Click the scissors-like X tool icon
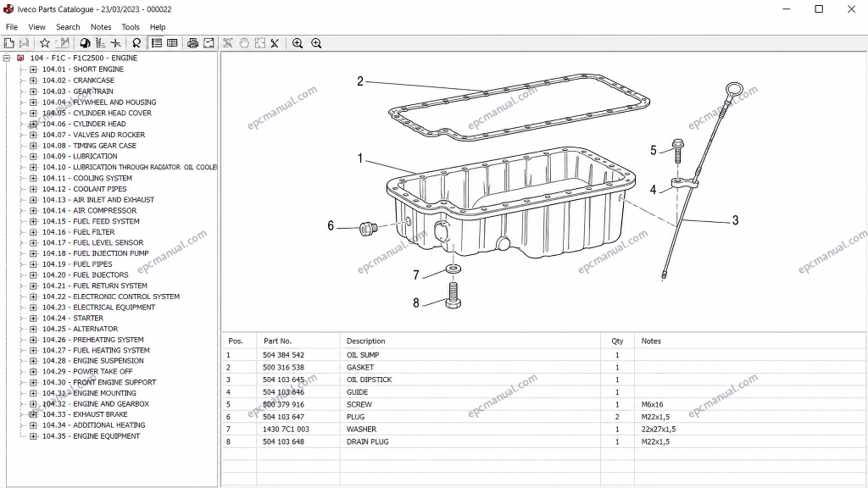868x488 pixels. [275, 43]
